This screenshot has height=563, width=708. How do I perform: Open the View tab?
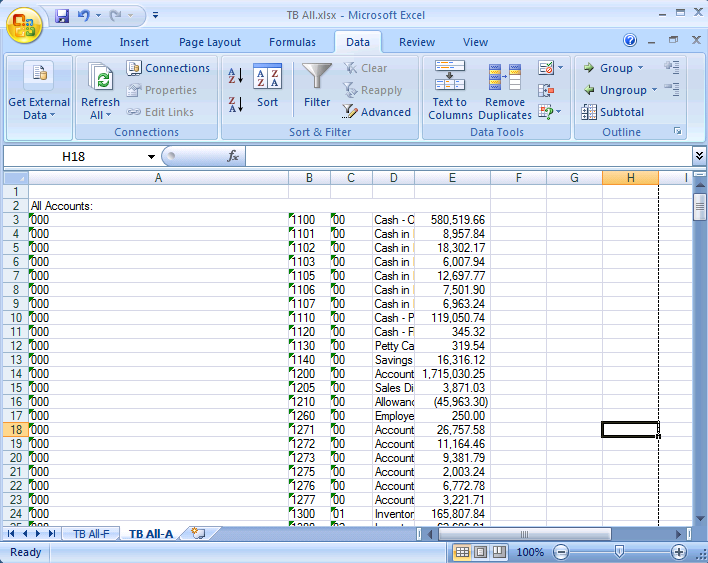click(x=475, y=42)
